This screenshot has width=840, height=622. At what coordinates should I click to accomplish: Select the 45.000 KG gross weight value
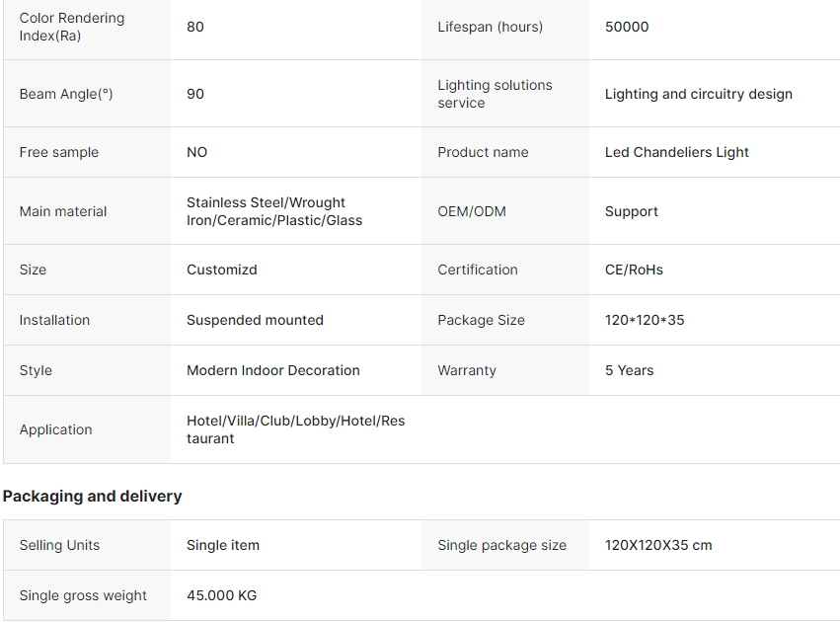pos(222,595)
